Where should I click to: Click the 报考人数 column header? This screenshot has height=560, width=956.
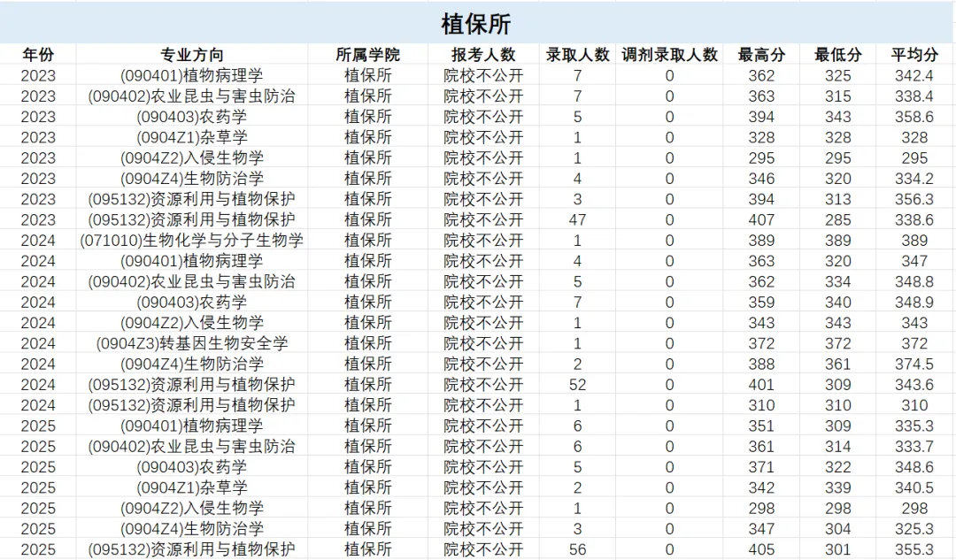483,55
